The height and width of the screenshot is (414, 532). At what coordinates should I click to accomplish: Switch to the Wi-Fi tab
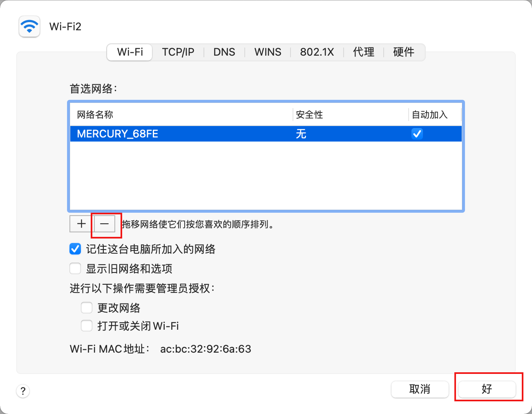click(130, 52)
